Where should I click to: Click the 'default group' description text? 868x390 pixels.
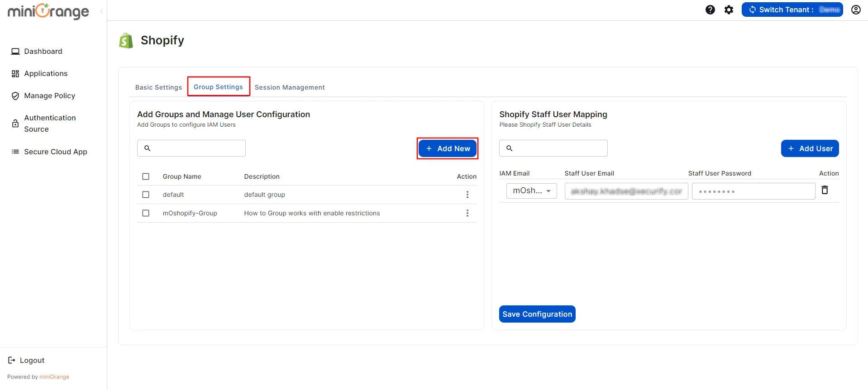[265, 195]
